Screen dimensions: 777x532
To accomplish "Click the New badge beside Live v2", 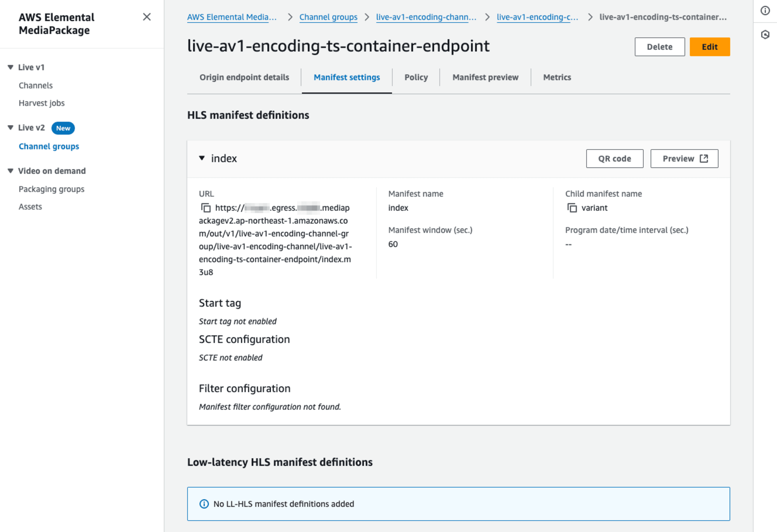I will tap(63, 128).
